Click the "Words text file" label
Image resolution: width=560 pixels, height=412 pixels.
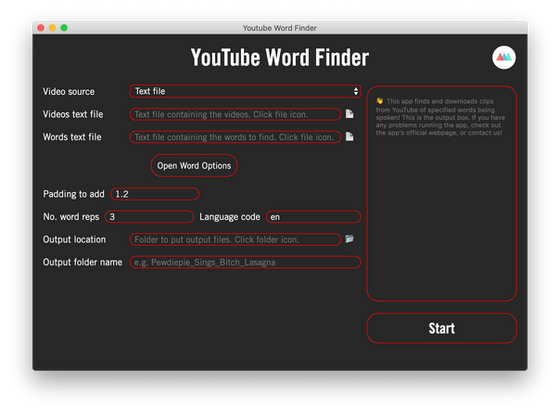pyautogui.click(x=72, y=137)
